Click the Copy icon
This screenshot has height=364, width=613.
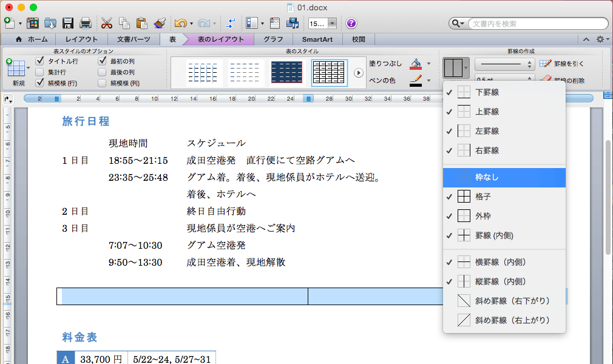click(x=124, y=24)
